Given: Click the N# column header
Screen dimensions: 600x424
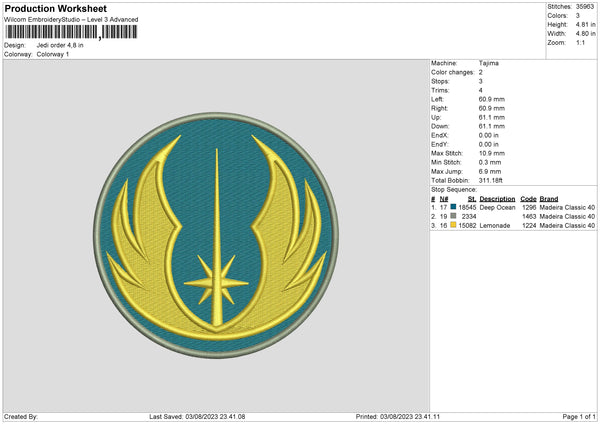Looking at the screenshot, I should click(x=443, y=199).
